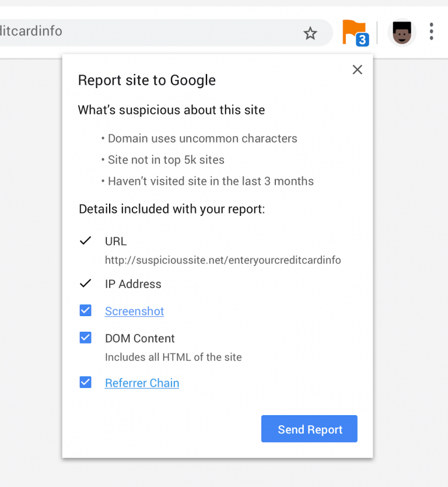This screenshot has height=487, width=448.
Task: Click the checkmark beside IP Address
Action: coord(86,284)
